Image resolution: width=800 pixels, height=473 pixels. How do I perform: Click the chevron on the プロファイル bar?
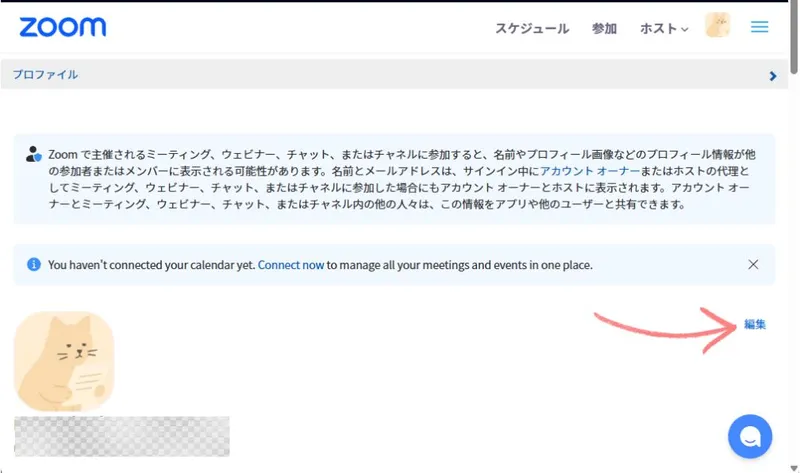772,75
